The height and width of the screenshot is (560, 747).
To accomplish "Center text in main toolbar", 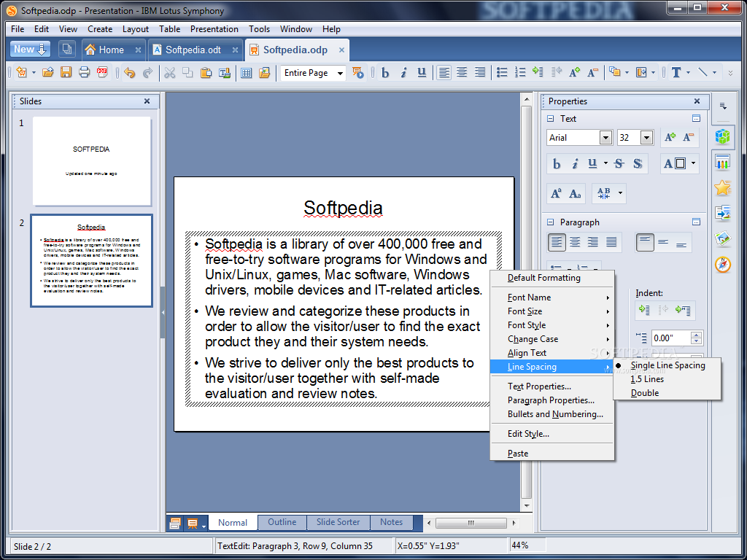I will tap(462, 72).
